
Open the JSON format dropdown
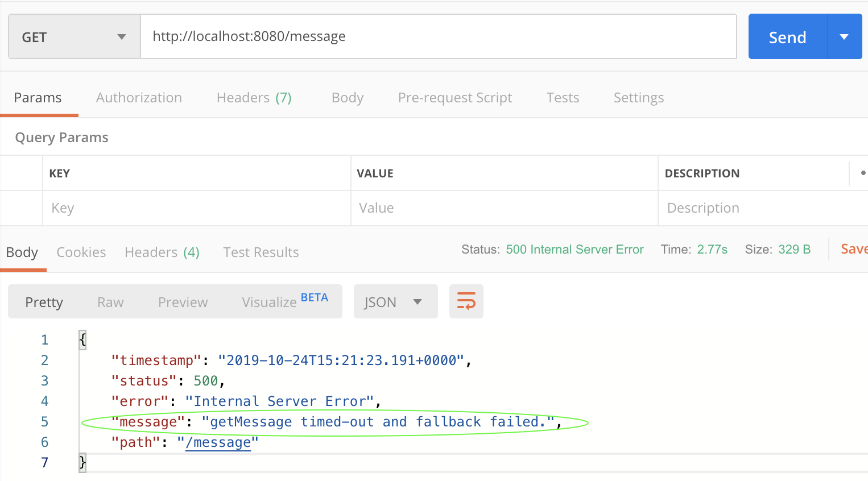[x=395, y=302]
